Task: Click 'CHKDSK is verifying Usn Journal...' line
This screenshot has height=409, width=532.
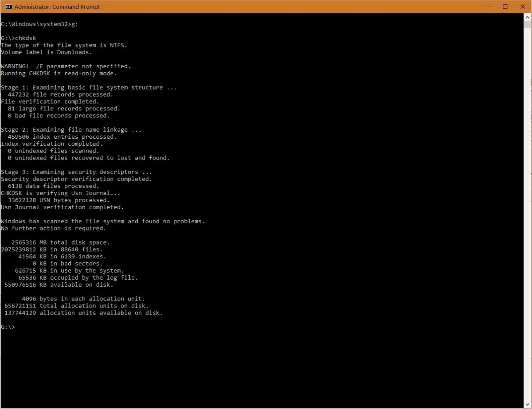Action: (61, 193)
